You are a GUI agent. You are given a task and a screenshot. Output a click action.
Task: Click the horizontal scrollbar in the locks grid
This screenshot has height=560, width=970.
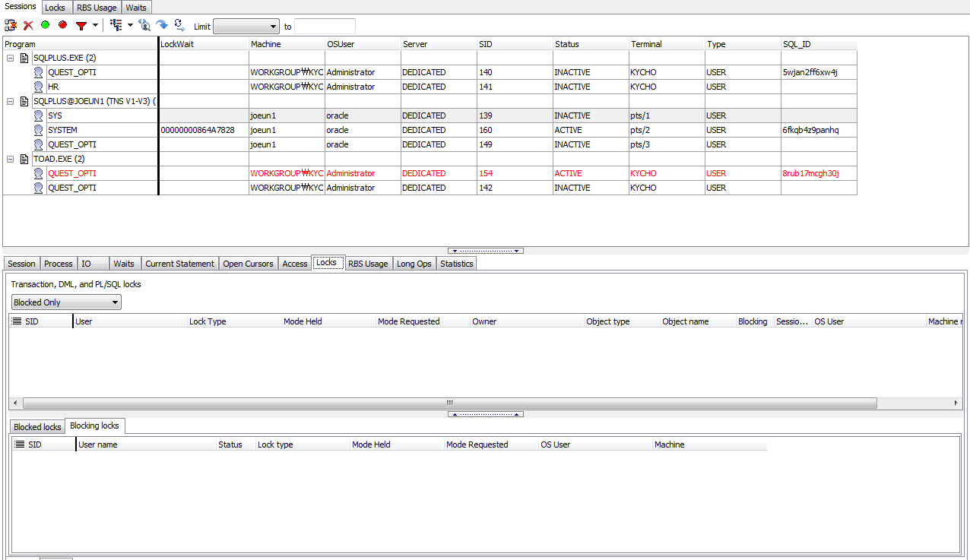point(449,403)
